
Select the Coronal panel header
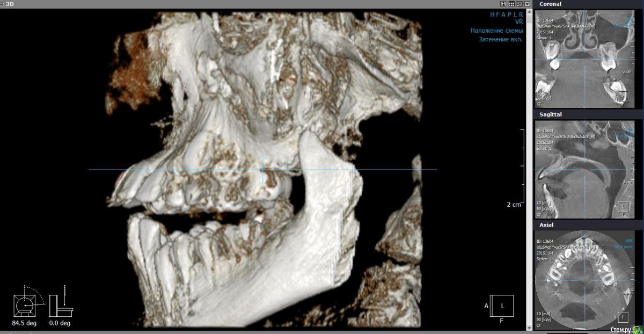(550, 4)
